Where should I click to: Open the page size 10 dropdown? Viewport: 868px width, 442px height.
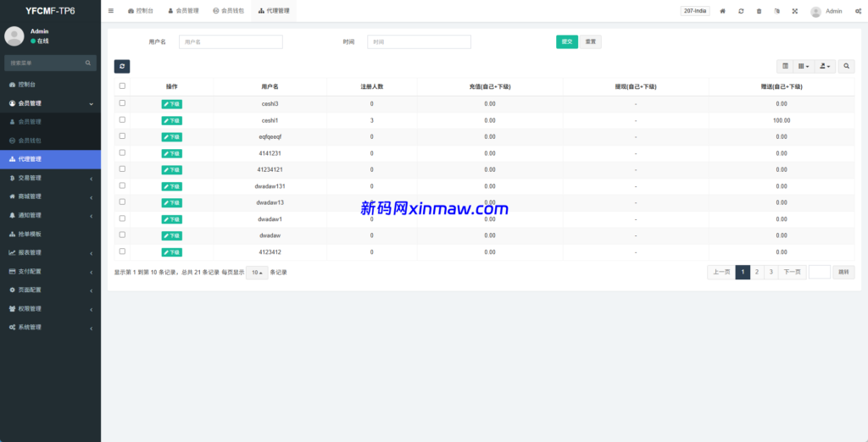(257, 273)
